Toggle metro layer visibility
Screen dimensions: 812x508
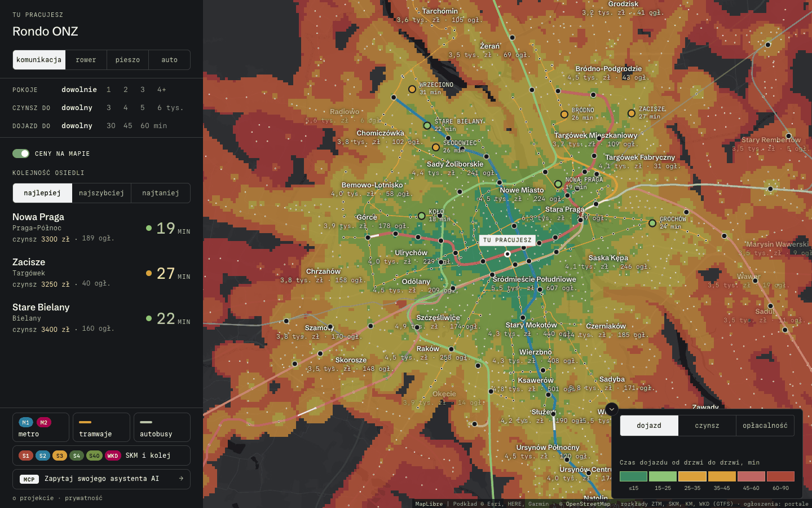(41, 427)
